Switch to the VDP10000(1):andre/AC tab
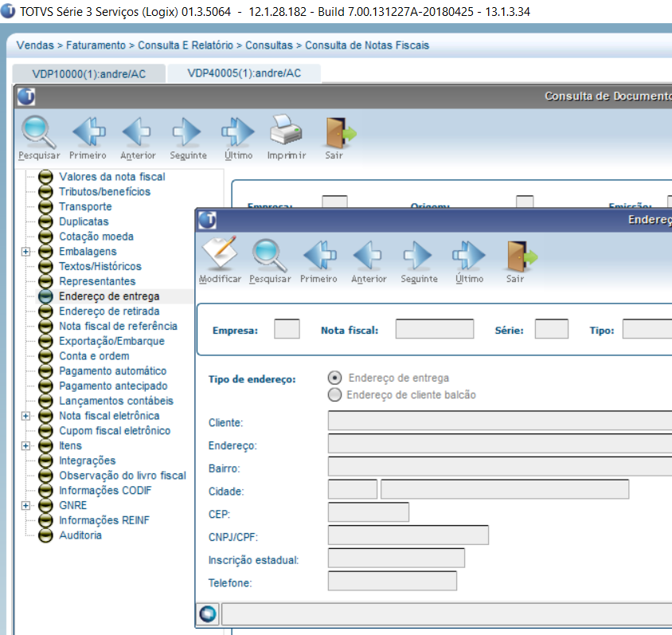Image resolution: width=672 pixels, height=635 pixels. pos(88,74)
